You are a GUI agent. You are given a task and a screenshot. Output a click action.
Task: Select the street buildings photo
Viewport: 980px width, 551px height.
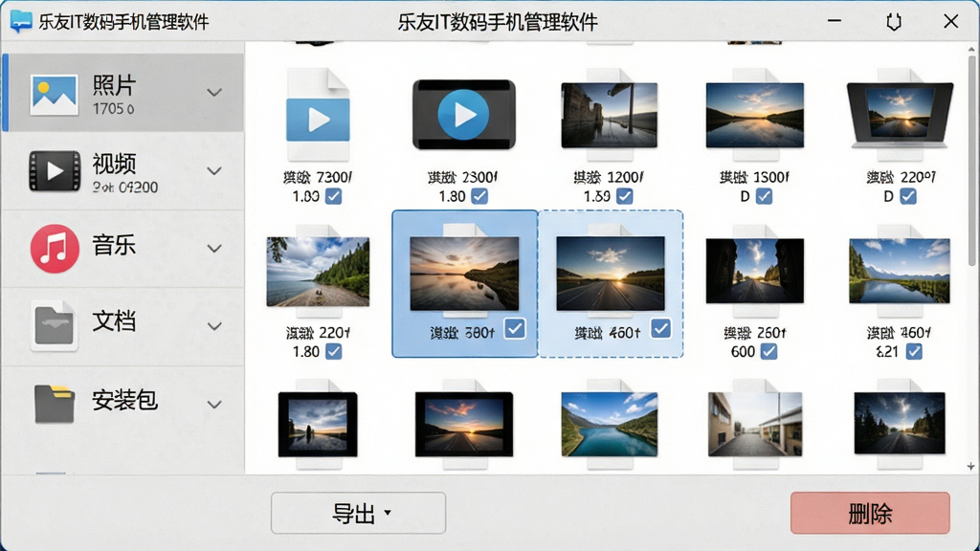coord(755,424)
